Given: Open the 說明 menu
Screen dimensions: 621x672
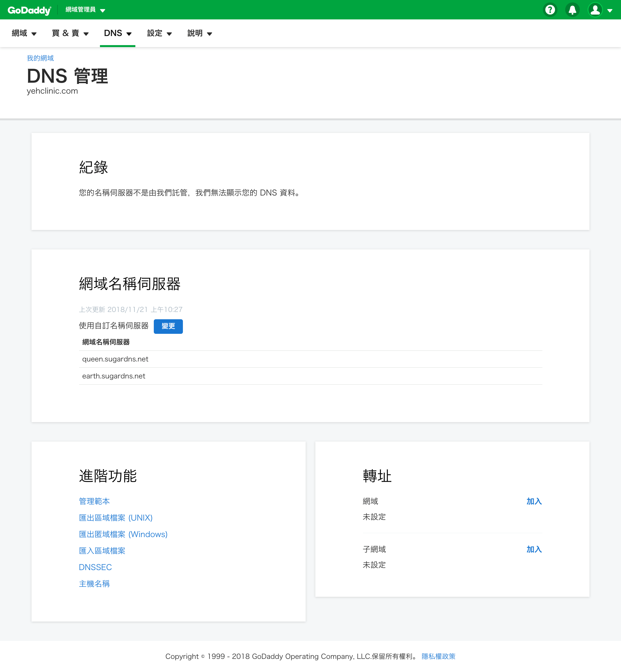Looking at the screenshot, I should coord(200,33).
